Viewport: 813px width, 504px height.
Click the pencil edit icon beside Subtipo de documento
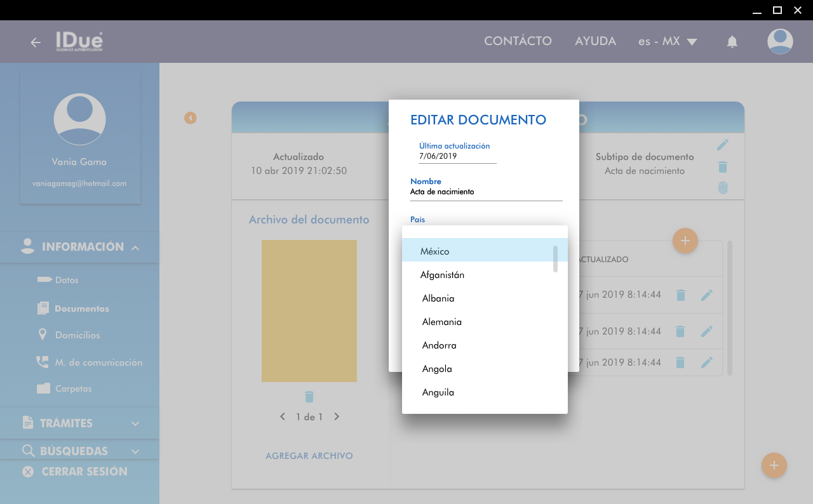coord(722,145)
